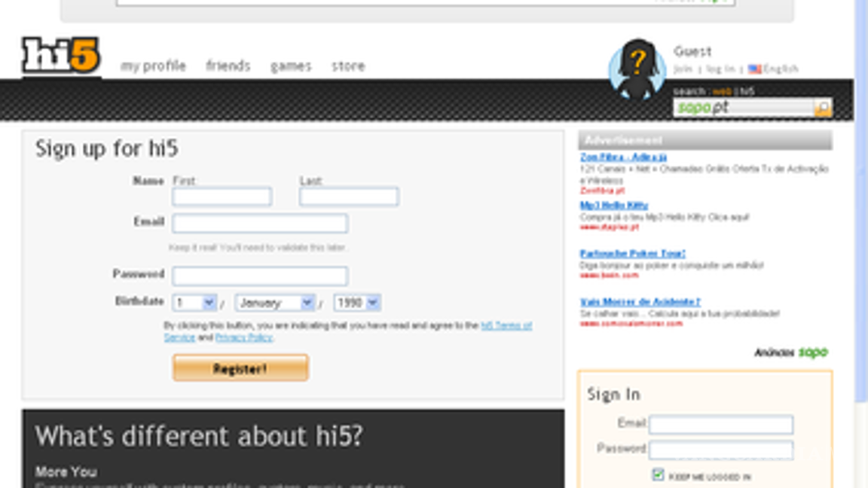Open the friends menu item
Viewport: 868px width, 488px height.
point(228,66)
